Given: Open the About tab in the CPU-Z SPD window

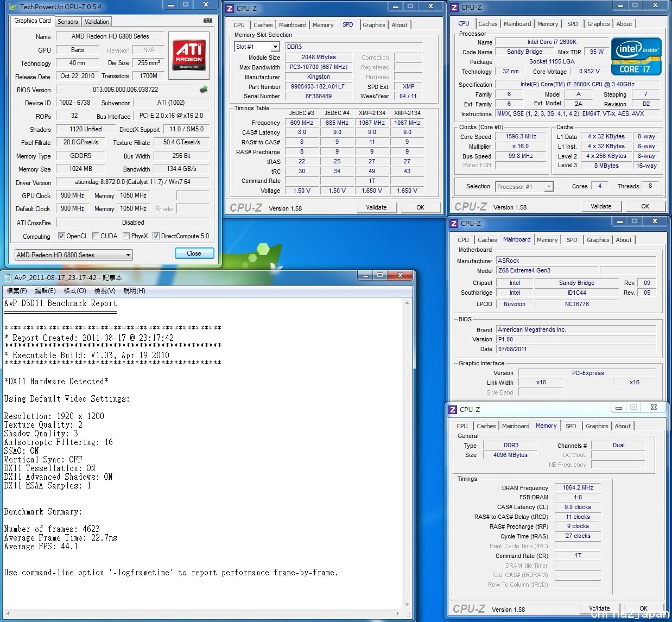Looking at the screenshot, I should (x=400, y=25).
